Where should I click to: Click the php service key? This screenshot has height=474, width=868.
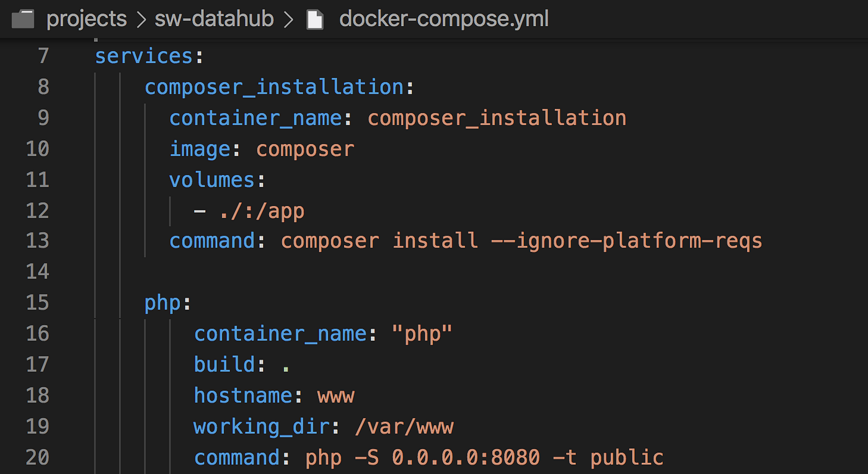click(x=162, y=303)
